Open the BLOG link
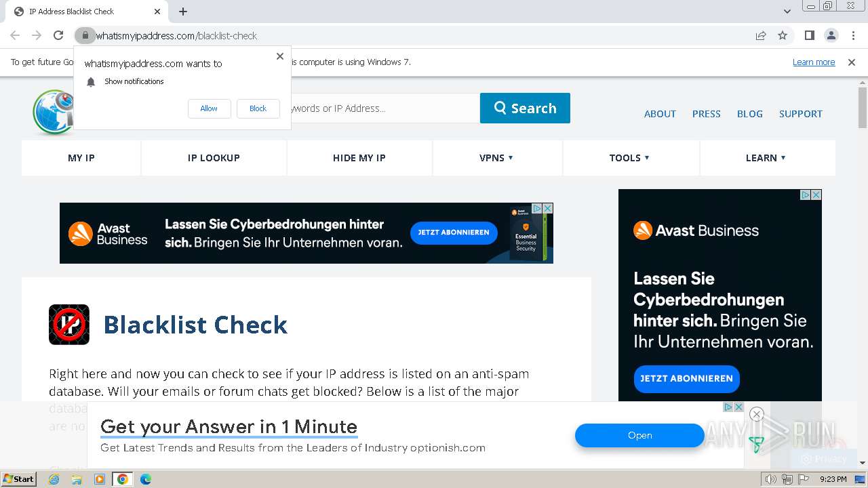Viewport: 868px width, 488px height. [x=750, y=114]
